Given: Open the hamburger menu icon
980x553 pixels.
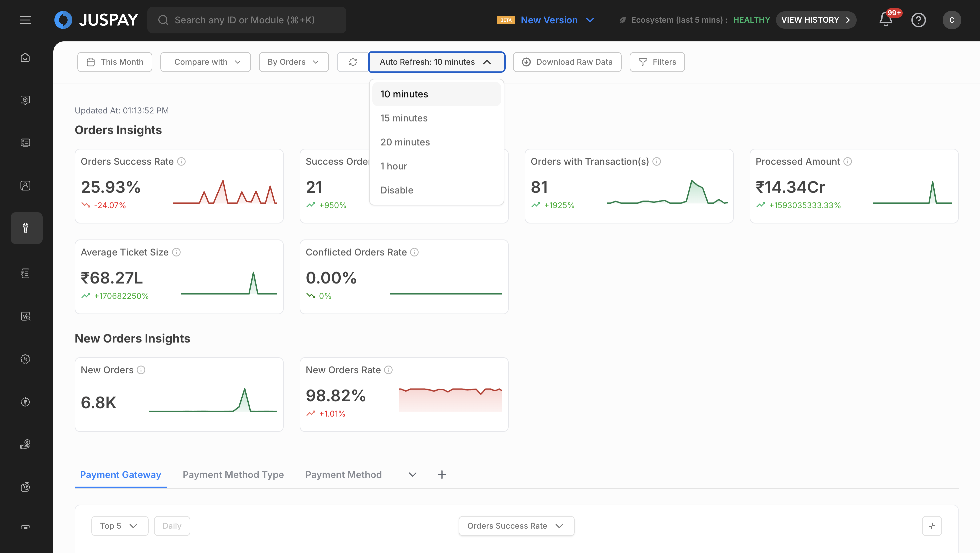Looking at the screenshot, I should click(x=25, y=20).
